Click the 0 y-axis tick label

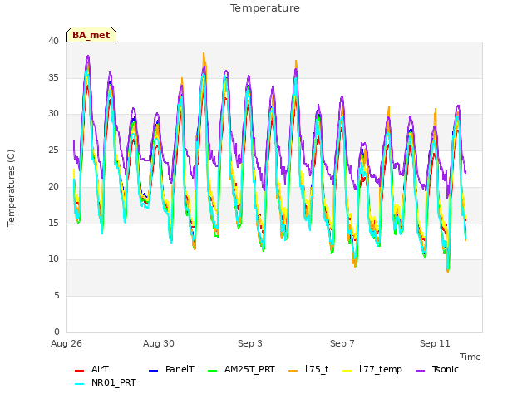[57, 332]
